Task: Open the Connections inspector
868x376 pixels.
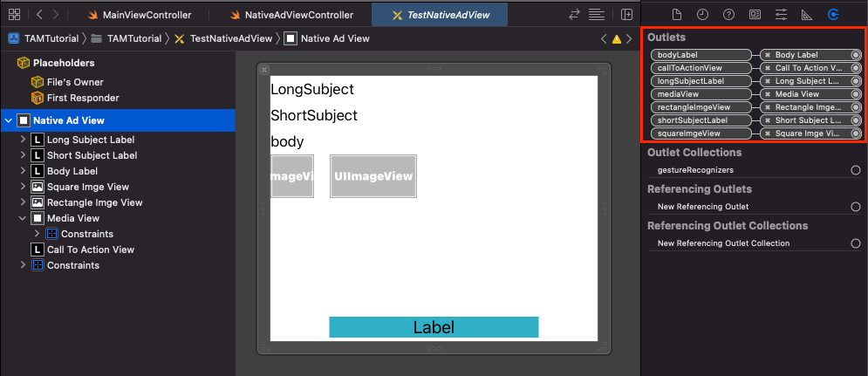Action: [833, 15]
